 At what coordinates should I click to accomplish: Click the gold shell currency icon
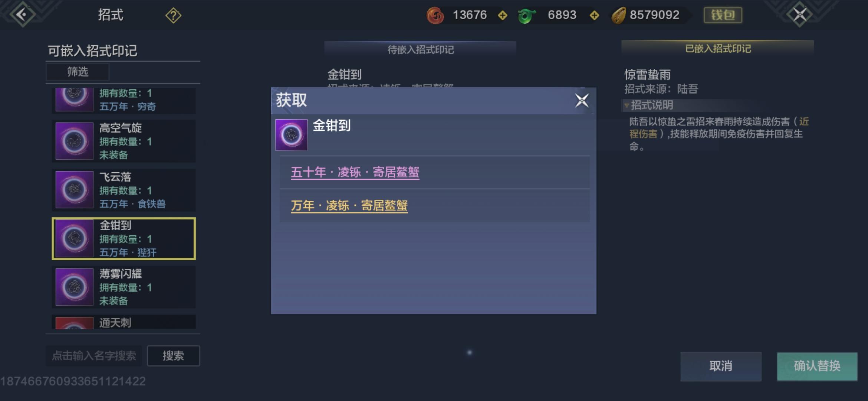(618, 16)
